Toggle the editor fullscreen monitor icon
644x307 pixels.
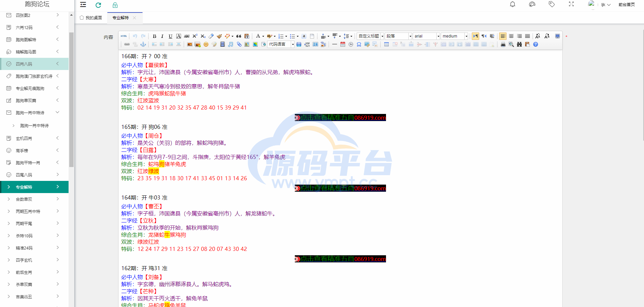pyautogui.click(x=558, y=36)
